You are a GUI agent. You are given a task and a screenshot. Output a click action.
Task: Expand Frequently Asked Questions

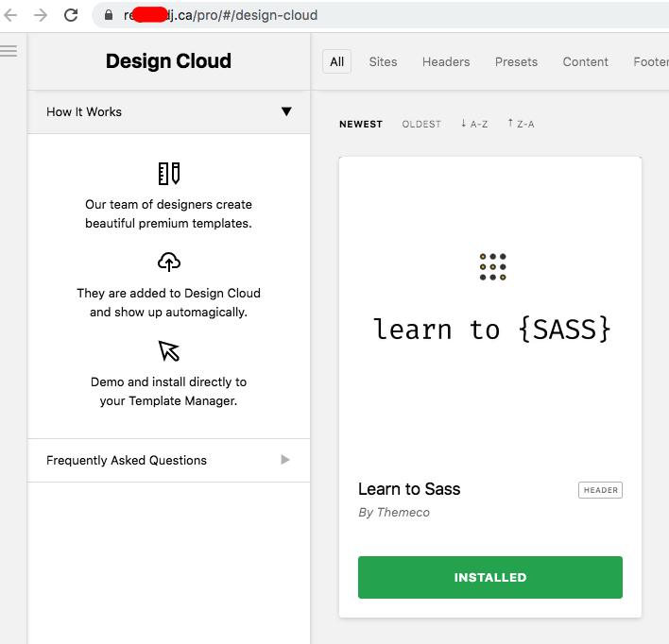(169, 460)
